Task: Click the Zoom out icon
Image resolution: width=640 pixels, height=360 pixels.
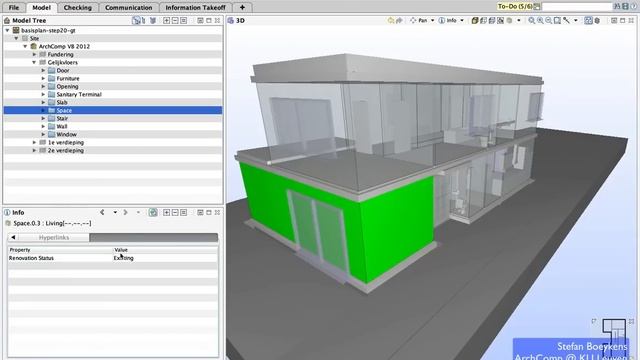Action: 549,20
